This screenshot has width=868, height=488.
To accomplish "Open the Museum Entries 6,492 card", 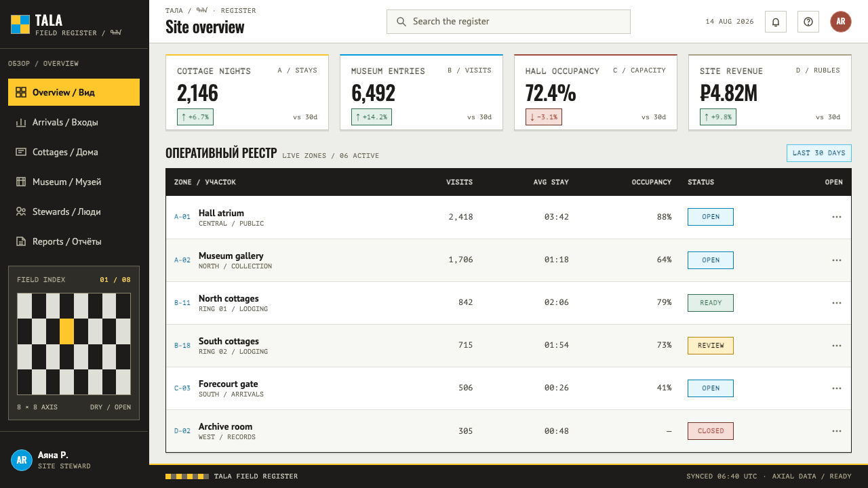I will coord(421,92).
